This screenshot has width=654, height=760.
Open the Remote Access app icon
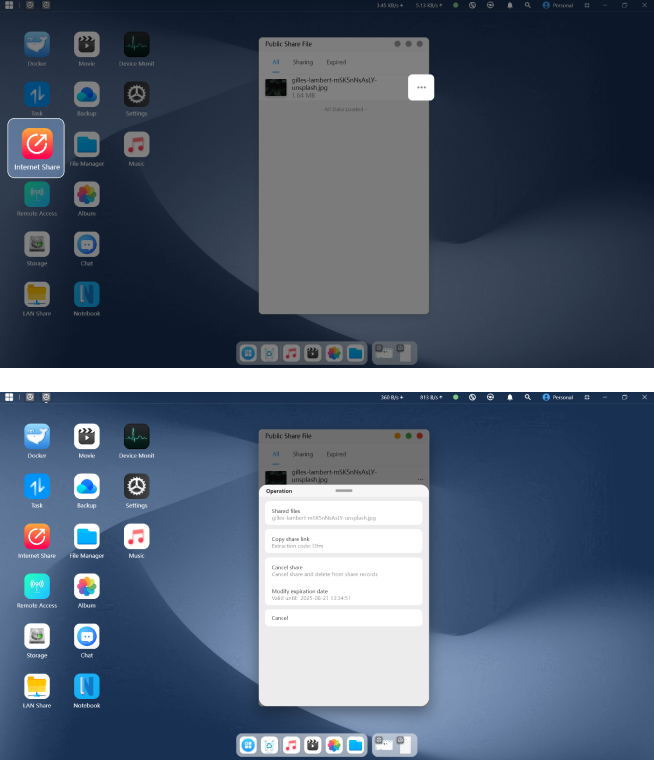[x=37, y=586]
